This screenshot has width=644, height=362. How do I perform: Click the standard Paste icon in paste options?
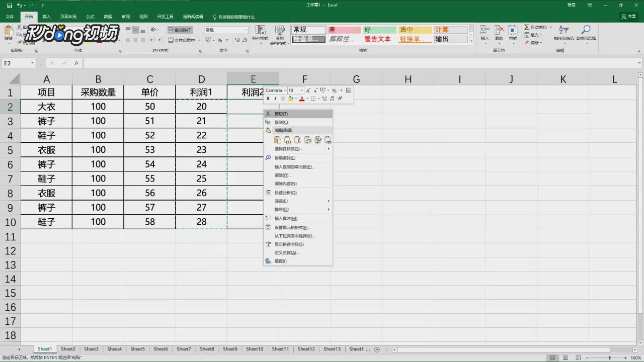pos(277,140)
